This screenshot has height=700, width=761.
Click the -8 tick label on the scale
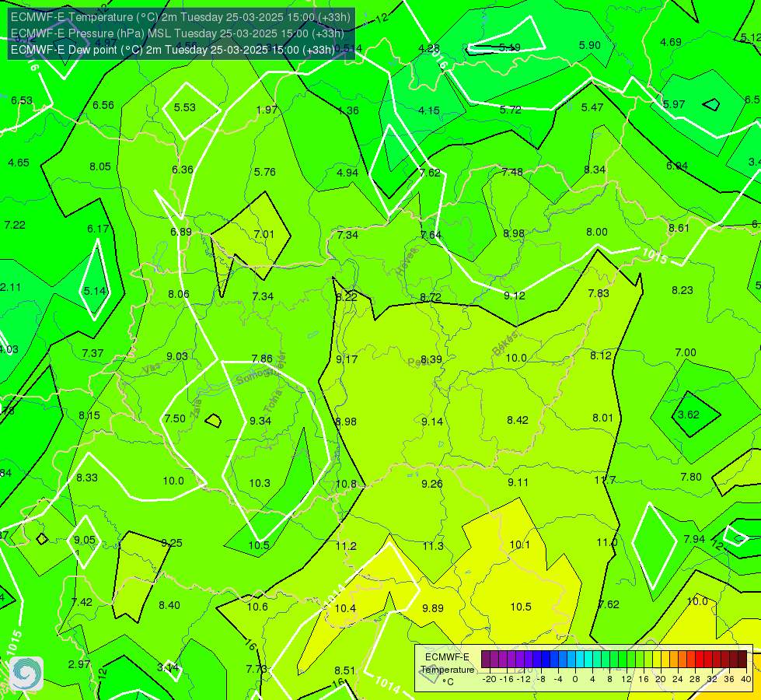[x=542, y=679]
